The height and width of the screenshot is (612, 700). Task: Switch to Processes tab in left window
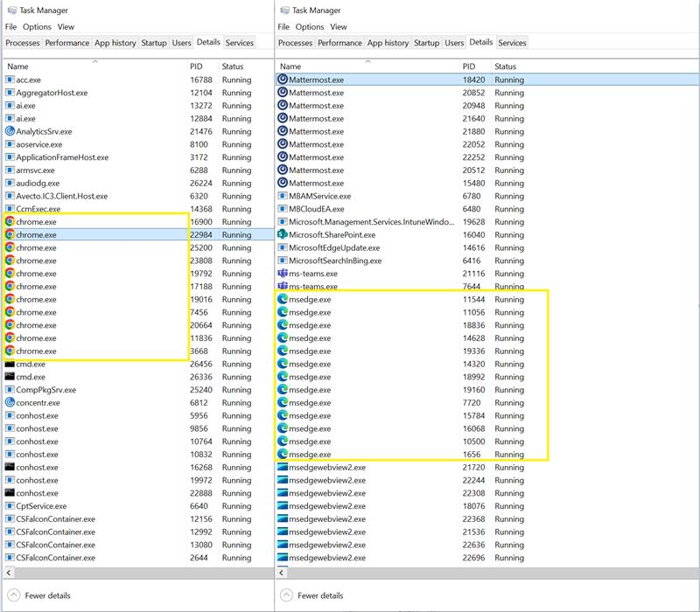23,43
